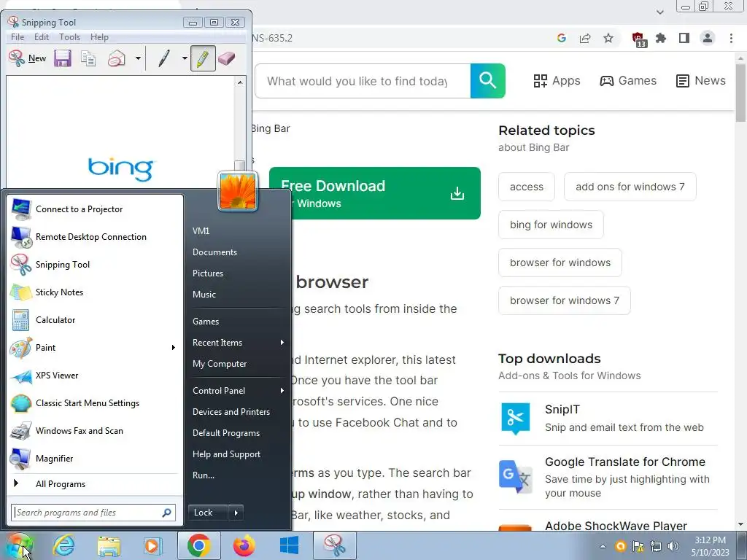Select the 'bing for windows' topic
The width and height of the screenshot is (747, 560).
(551, 225)
